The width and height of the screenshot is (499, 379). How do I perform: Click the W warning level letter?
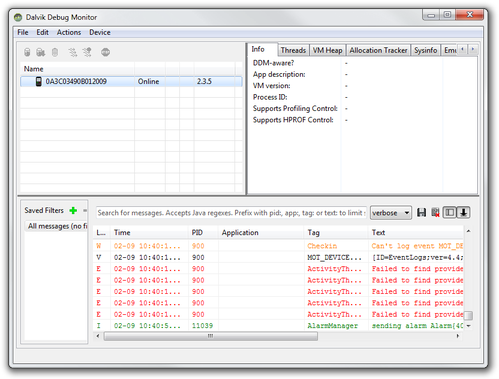pyautogui.click(x=99, y=246)
